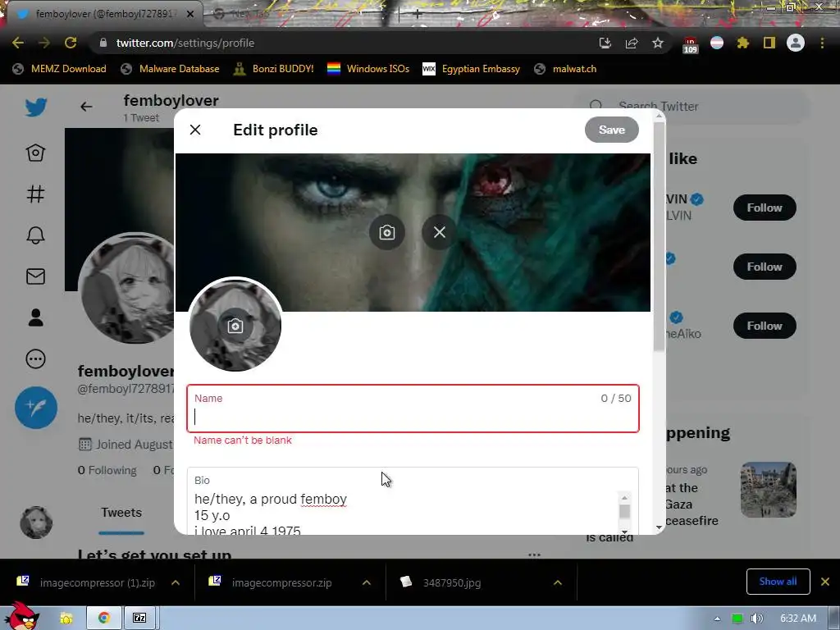The image size is (840, 630).
Task: Open Messages envelope icon
Action: pyautogui.click(x=36, y=276)
